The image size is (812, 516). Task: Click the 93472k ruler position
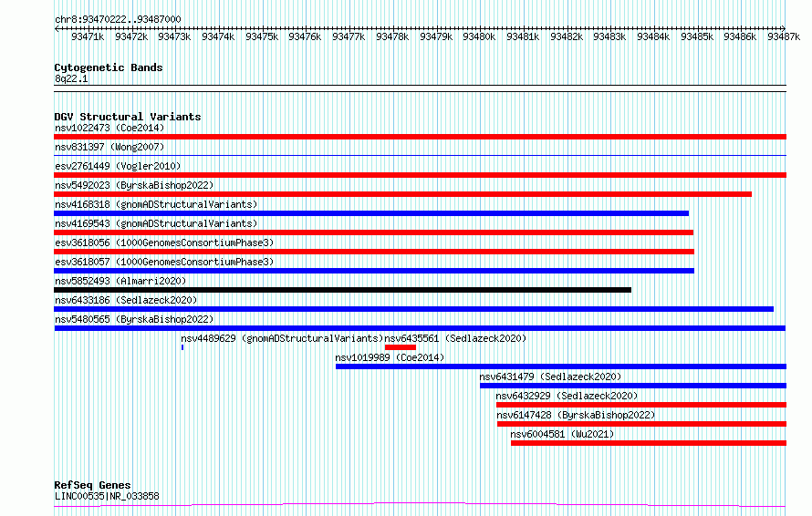131,36
